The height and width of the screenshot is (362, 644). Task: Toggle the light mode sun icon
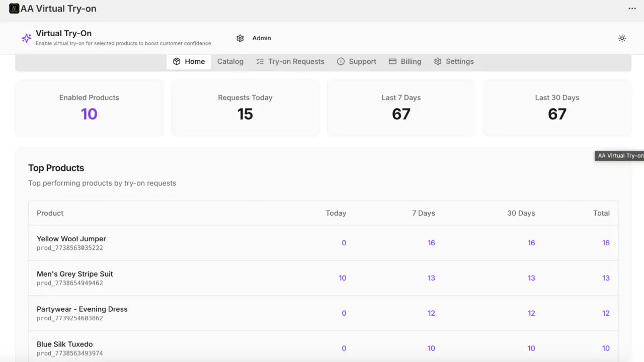coord(622,38)
